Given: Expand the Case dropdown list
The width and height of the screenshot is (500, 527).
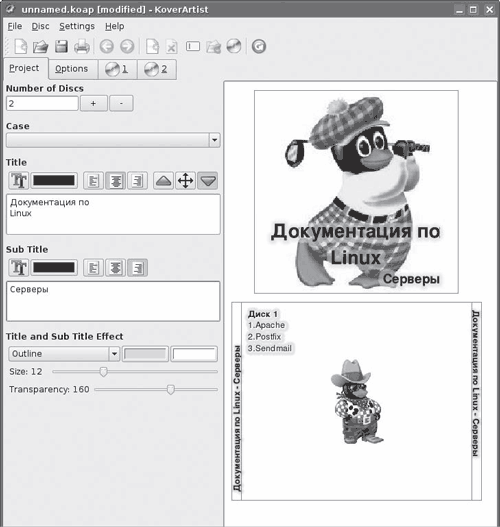Looking at the screenshot, I should tap(214, 140).
